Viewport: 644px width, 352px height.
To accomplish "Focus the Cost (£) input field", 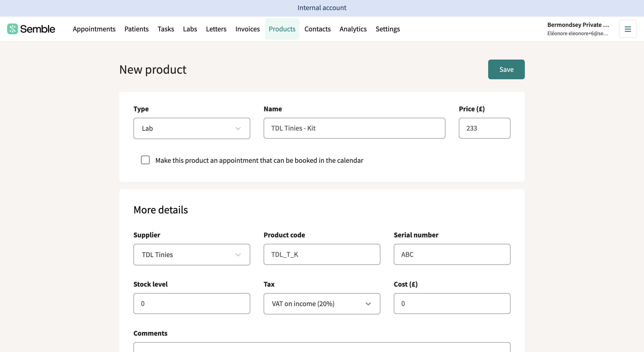I will pyautogui.click(x=452, y=303).
